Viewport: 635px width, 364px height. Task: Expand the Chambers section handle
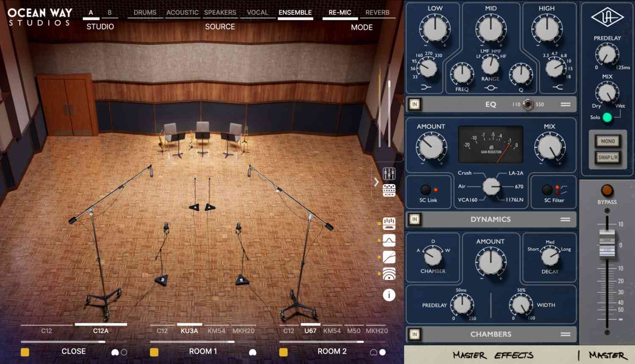click(x=565, y=334)
